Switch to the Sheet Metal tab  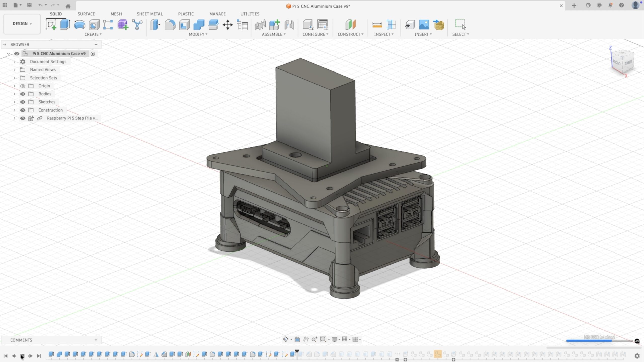click(149, 14)
